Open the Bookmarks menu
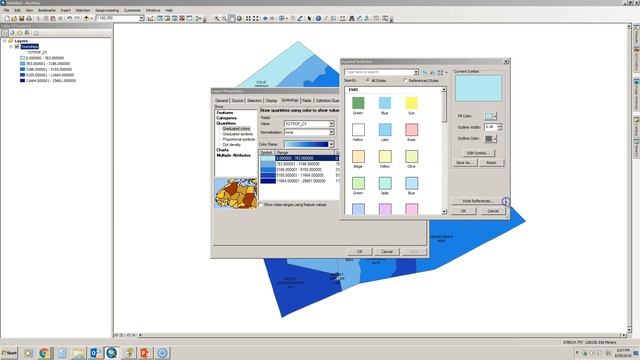 coord(47,10)
